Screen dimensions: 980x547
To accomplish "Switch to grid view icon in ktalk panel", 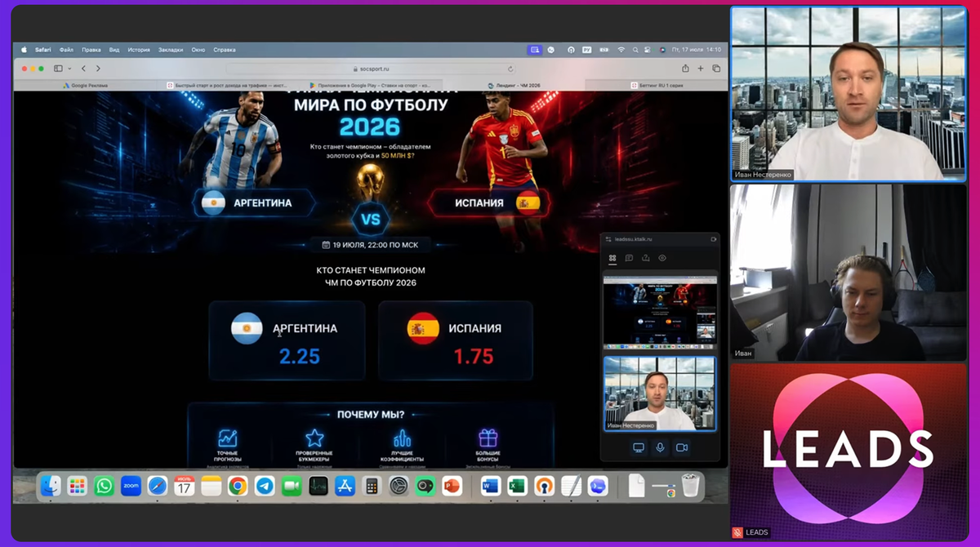I will click(x=612, y=258).
